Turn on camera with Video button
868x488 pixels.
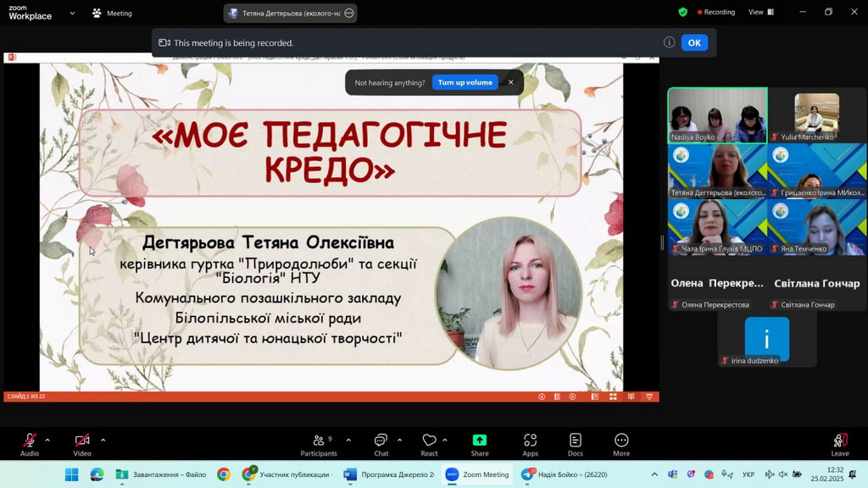82,444
